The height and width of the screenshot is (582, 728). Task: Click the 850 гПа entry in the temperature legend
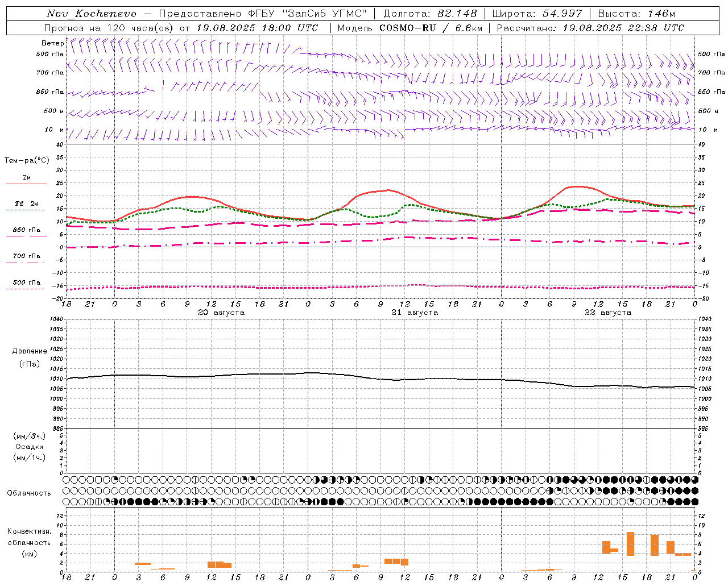[27, 230]
